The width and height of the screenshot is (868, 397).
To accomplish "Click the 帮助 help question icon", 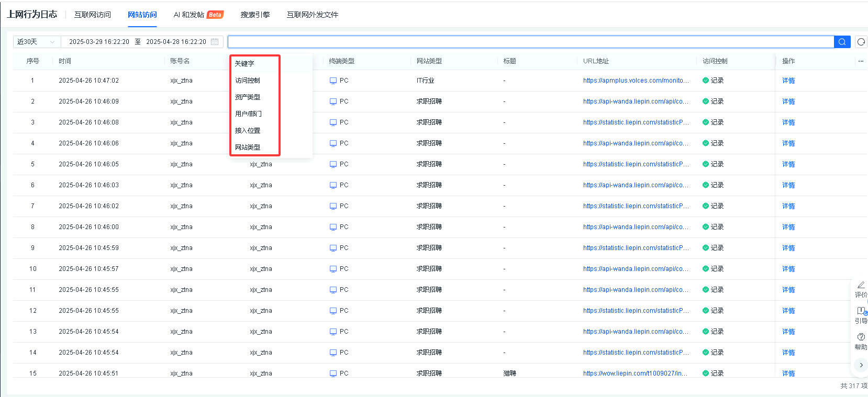I will [x=861, y=337].
